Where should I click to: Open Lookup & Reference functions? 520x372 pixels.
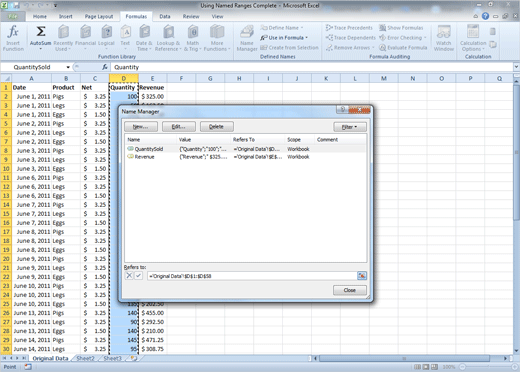[168, 38]
